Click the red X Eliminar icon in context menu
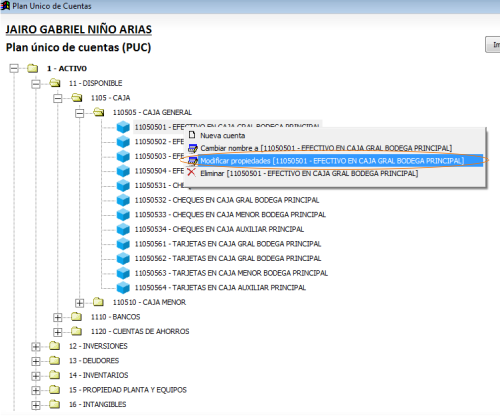Screen dimensions: 500x416 pyautogui.click(x=192, y=173)
